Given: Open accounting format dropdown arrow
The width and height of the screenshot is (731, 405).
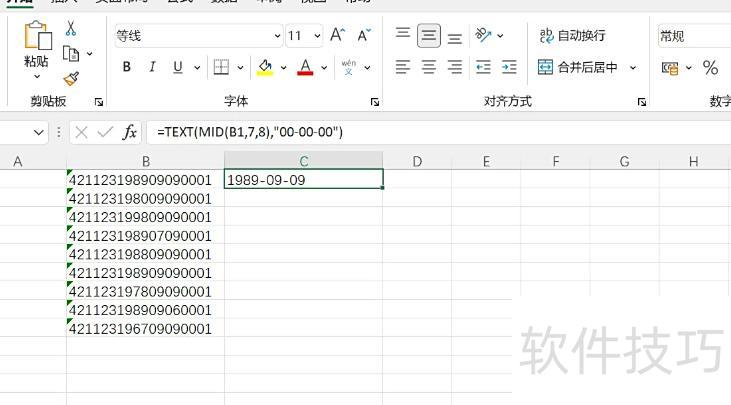Looking at the screenshot, I should pyautogui.click(x=689, y=68).
